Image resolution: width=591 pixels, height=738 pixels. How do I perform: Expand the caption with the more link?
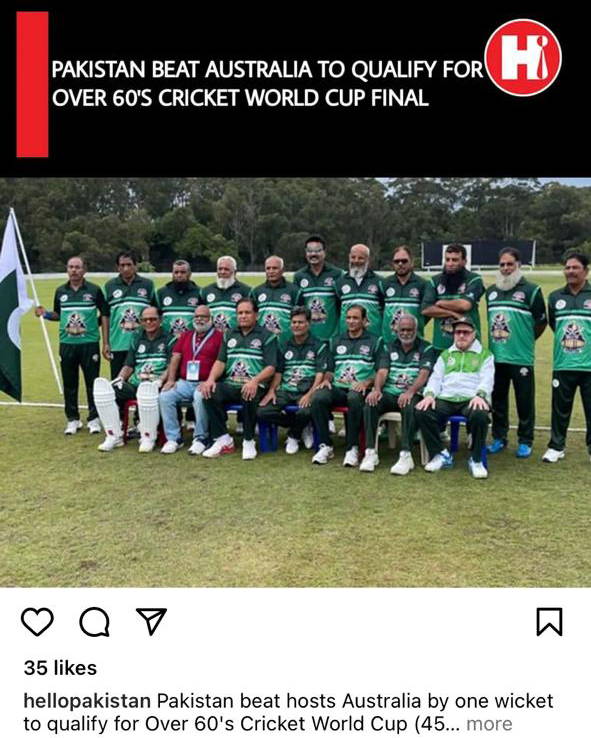[489, 723]
